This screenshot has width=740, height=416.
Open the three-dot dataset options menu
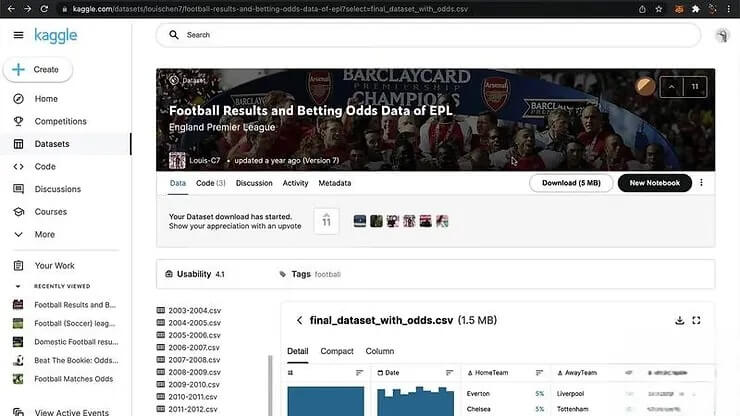(x=701, y=183)
